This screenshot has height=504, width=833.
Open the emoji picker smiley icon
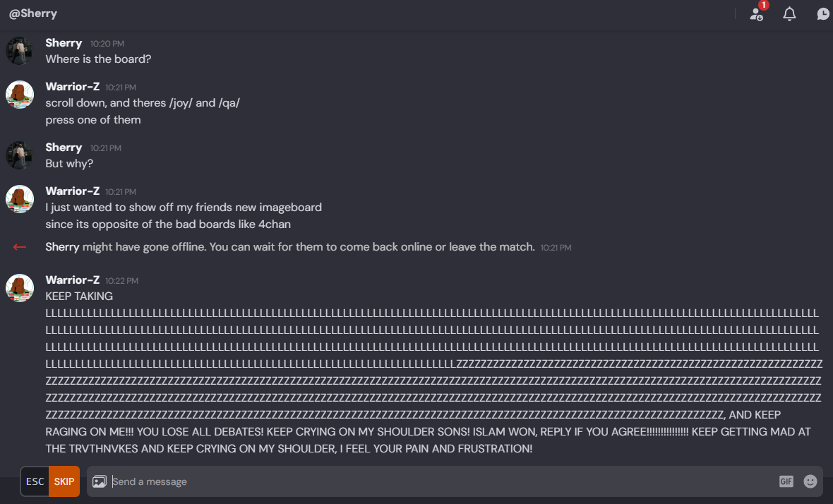810,481
